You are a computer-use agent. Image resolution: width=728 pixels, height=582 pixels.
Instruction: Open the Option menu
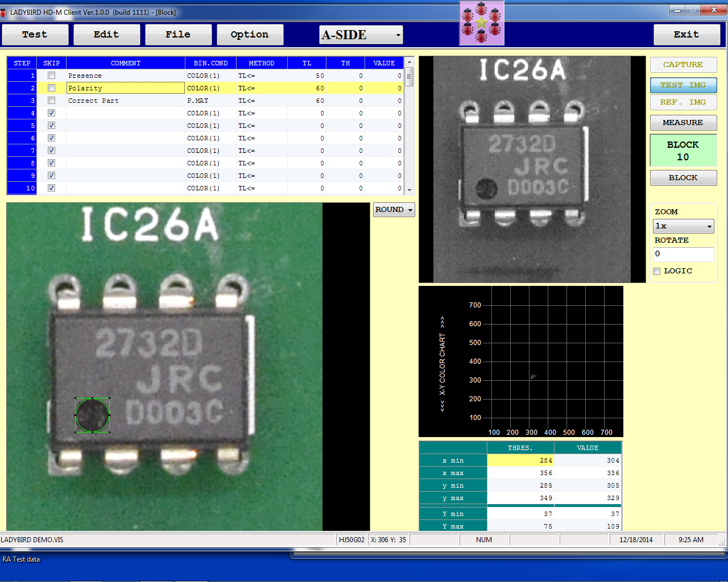tap(250, 35)
